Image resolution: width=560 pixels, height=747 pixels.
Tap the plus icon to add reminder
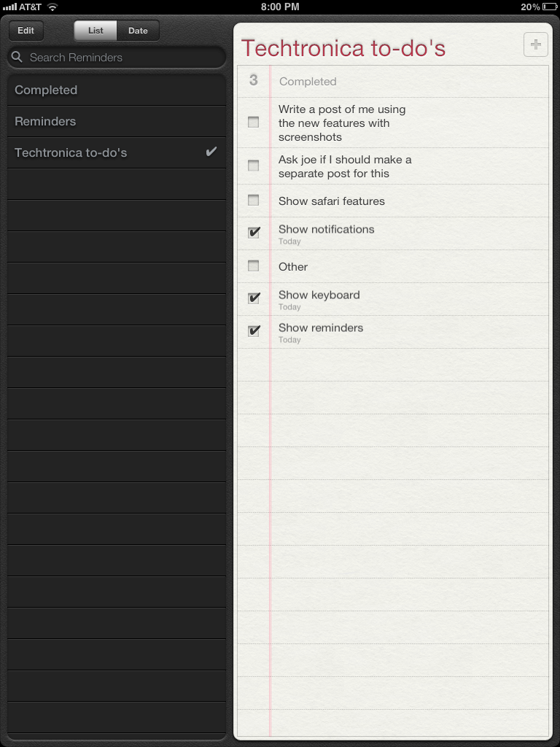(x=536, y=45)
